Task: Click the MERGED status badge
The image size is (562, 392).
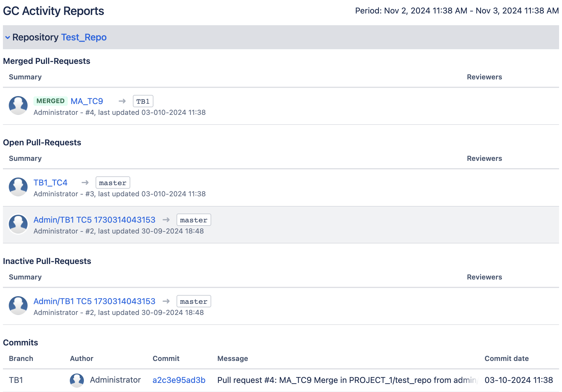Action: [50, 101]
